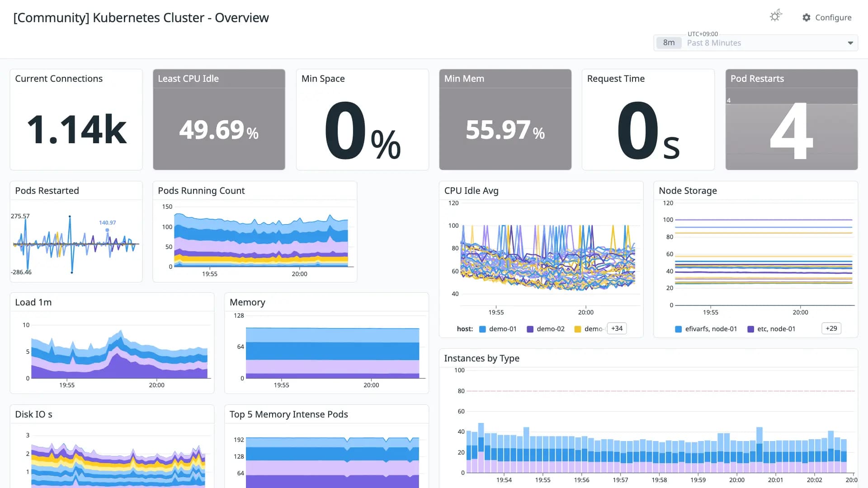
Task: Click the host: legend label in CPU Idle Avg
Action: (x=465, y=329)
